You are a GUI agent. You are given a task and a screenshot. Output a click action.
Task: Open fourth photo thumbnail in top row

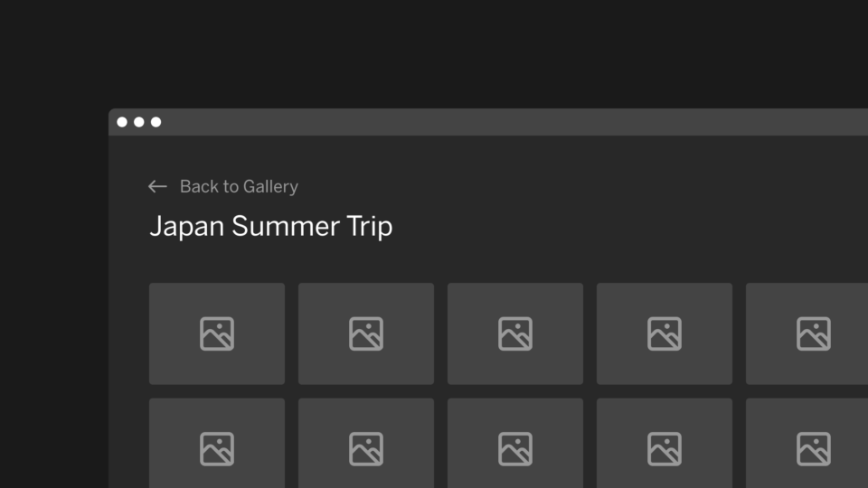pos(665,333)
